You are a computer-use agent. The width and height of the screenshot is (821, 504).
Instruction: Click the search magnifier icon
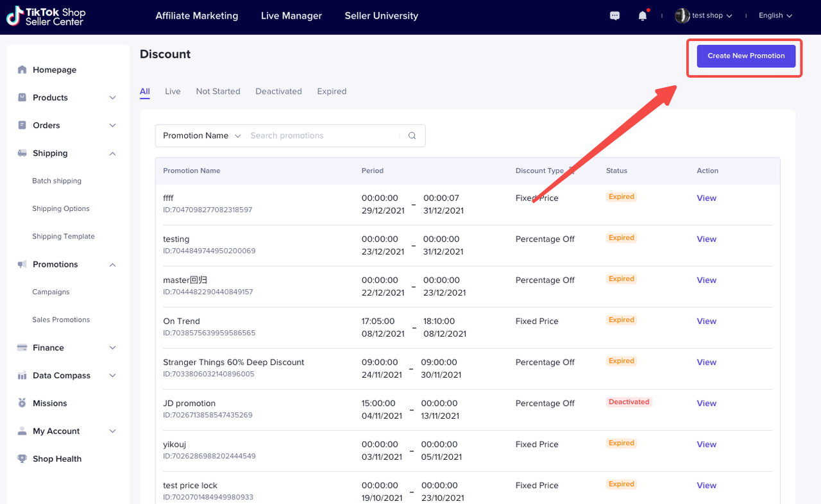412,136
